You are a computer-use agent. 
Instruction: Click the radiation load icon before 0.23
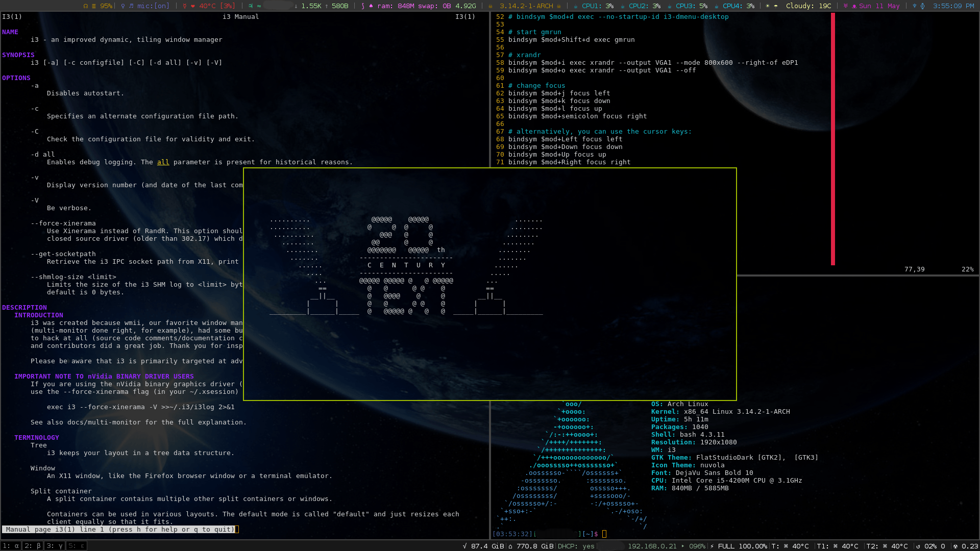(x=955, y=546)
